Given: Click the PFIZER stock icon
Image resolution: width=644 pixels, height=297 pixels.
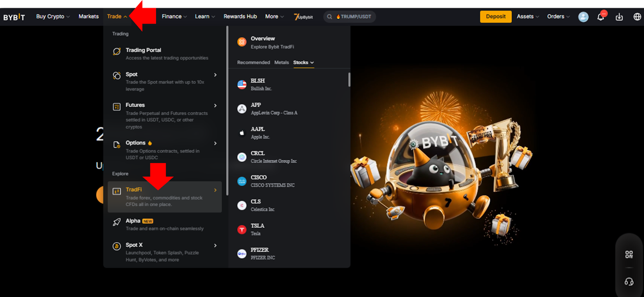Looking at the screenshot, I should pyautogui.click(x=242, y=253).
